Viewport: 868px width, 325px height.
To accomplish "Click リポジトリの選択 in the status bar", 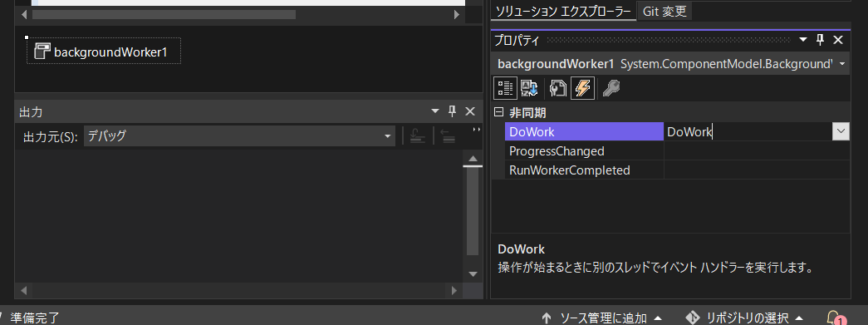I will point(744,318).
